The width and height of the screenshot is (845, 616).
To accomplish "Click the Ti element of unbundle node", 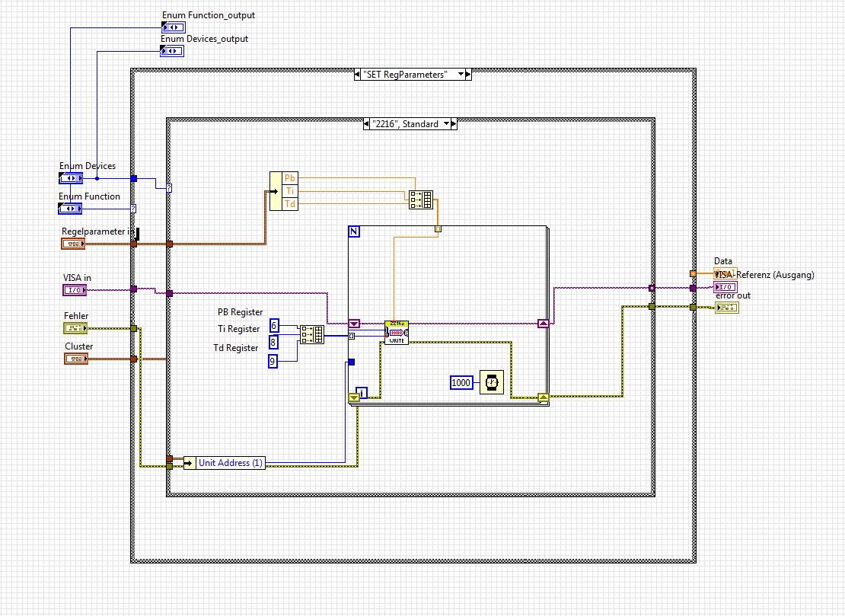I will 290,191.
